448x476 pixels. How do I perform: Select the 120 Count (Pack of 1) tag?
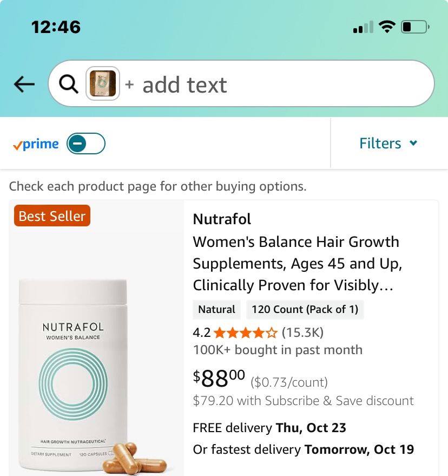click(305, 310)
